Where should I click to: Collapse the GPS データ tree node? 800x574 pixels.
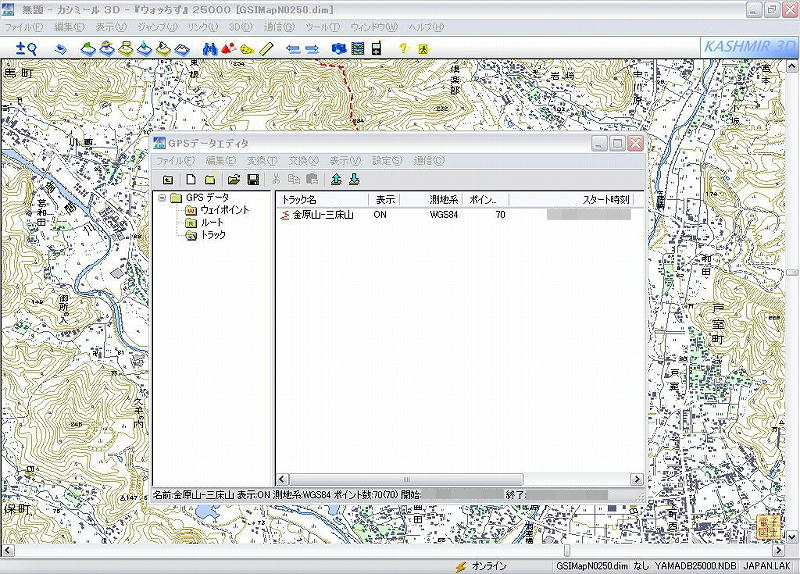[x=162, y=197]
